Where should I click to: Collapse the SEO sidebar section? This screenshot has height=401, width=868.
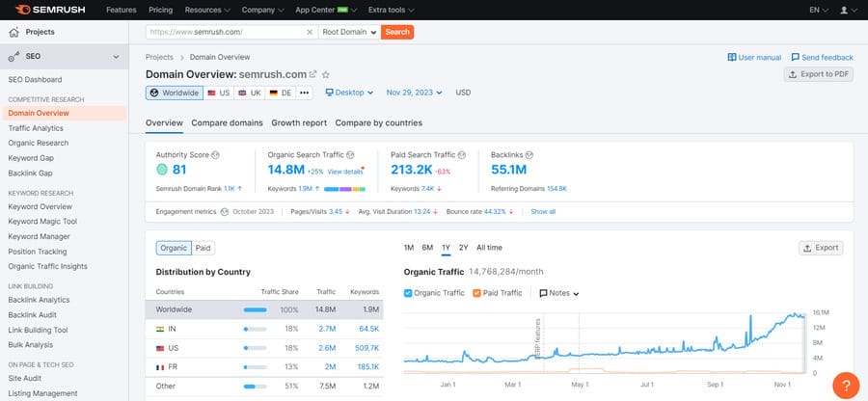(x=116, y=57)
